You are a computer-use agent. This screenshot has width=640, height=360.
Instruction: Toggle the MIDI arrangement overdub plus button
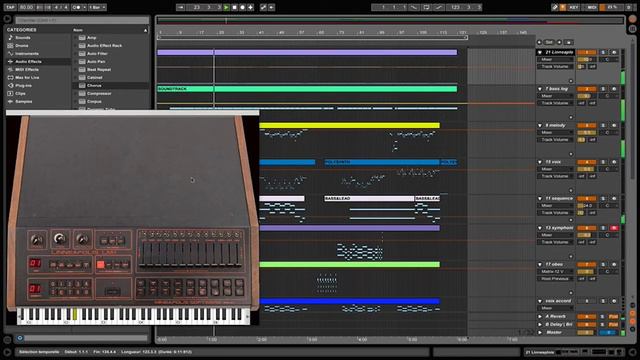[251, 7]
